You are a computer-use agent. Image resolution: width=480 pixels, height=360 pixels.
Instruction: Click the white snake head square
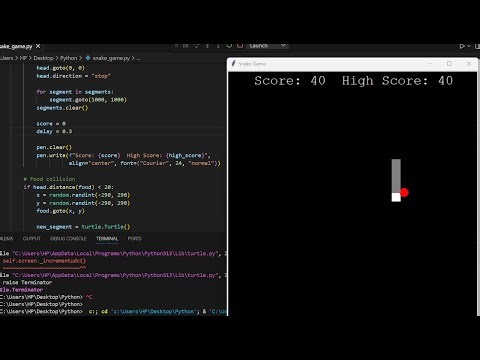[x=396, y=197]
